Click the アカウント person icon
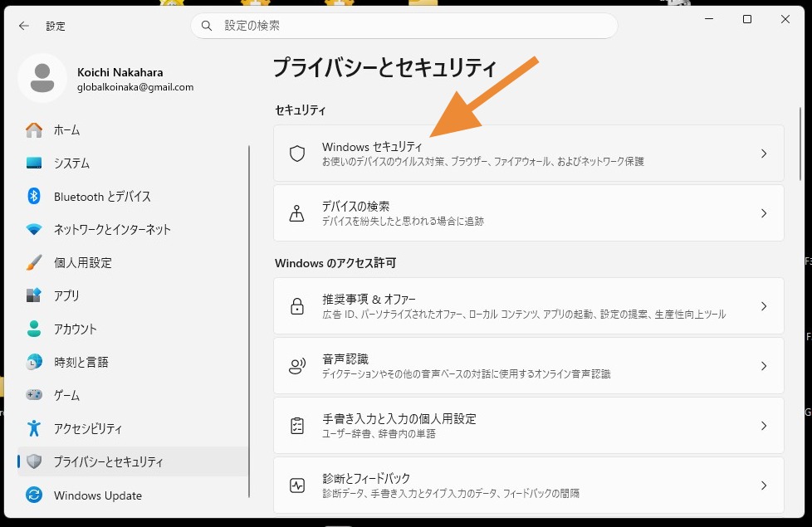The image size is (812, 527). tap(34, 329)
